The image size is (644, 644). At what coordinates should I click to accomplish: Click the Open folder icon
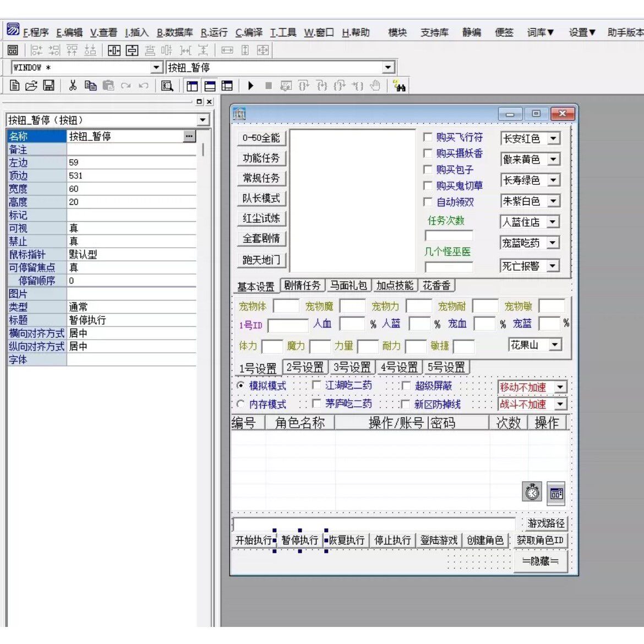click(x=32, y=86)
